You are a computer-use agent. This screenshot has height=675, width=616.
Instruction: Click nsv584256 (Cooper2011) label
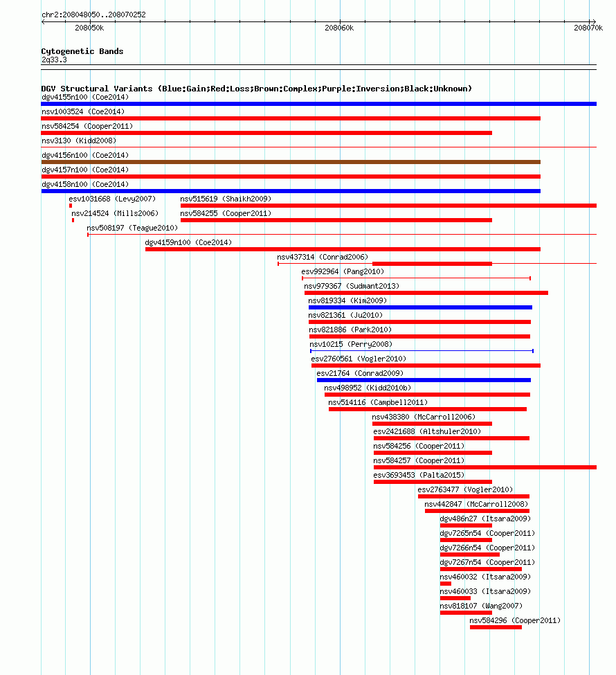419,447
